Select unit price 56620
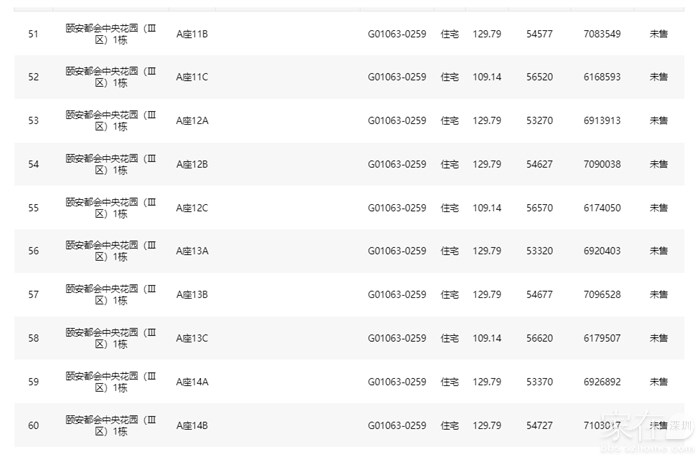This screenshot has height=456, width=700. coord(540,338)
